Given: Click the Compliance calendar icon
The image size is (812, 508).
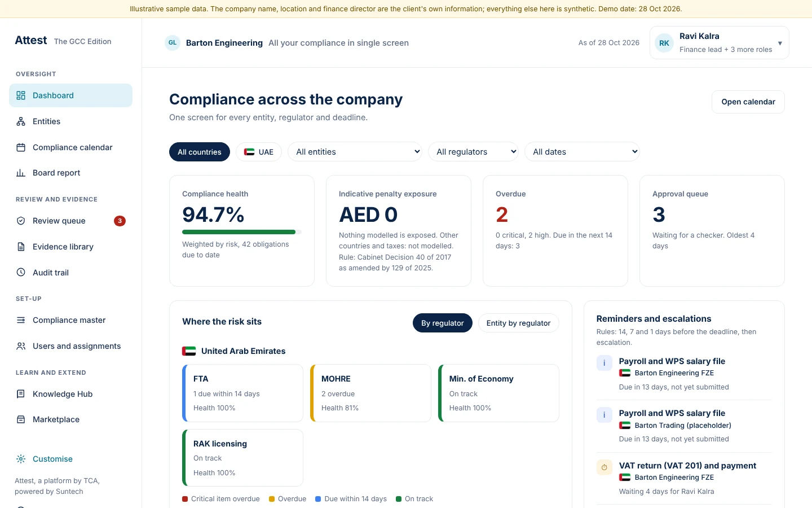Looking at the screenshot, I should [21, 147].
